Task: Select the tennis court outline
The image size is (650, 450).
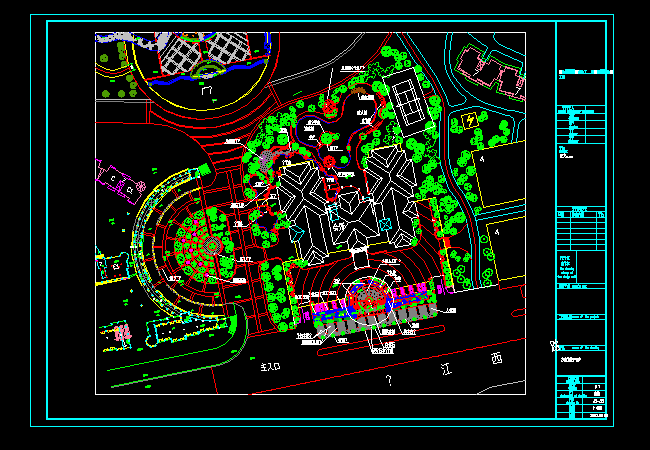Action: [407, 98]
